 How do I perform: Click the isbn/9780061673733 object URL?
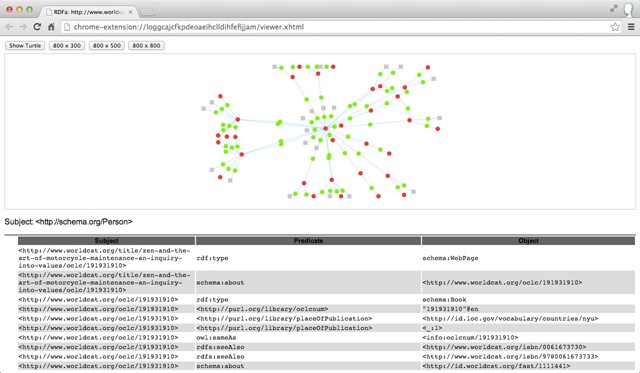tap(510, 356)
